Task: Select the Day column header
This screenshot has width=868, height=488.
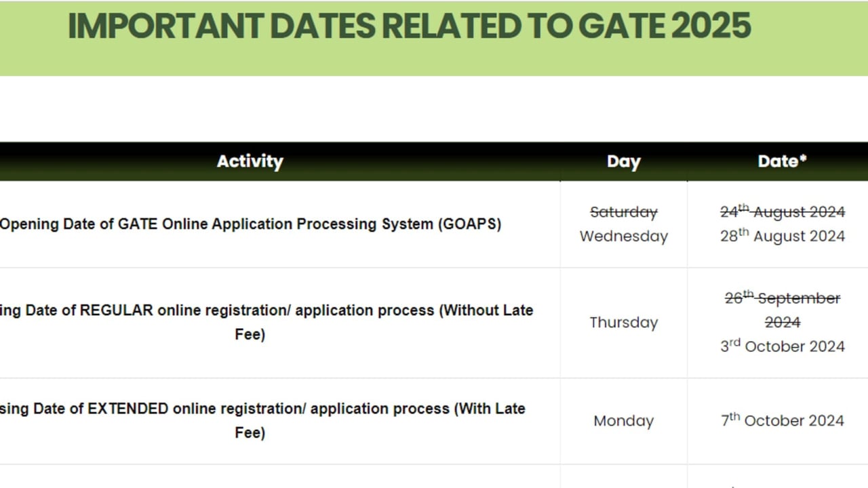Action: (x=623, y=161)
